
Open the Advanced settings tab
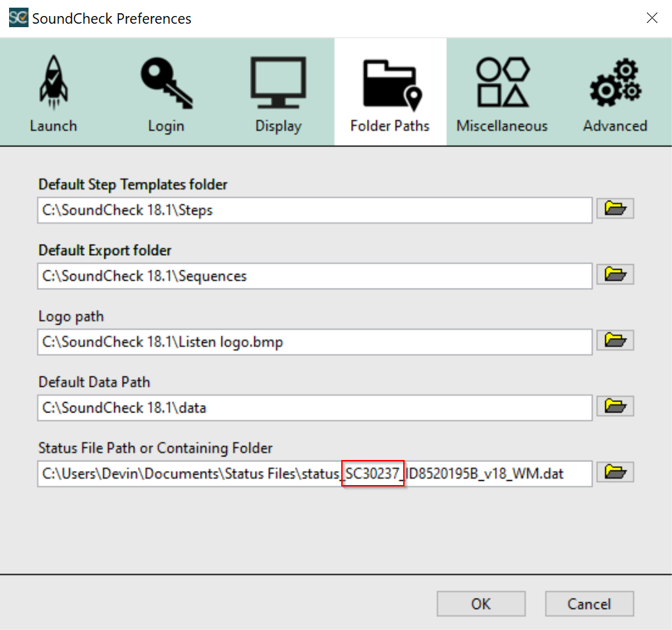(x=615, y=93)
